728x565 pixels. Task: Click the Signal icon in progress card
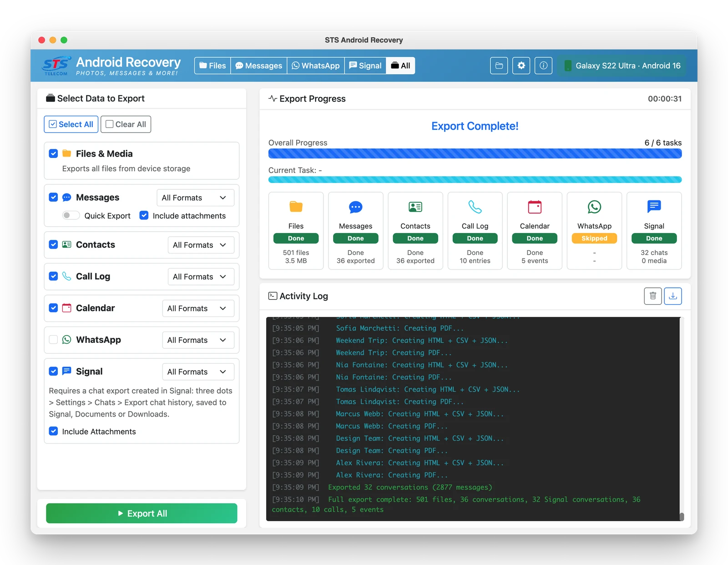tap(654, 207)
